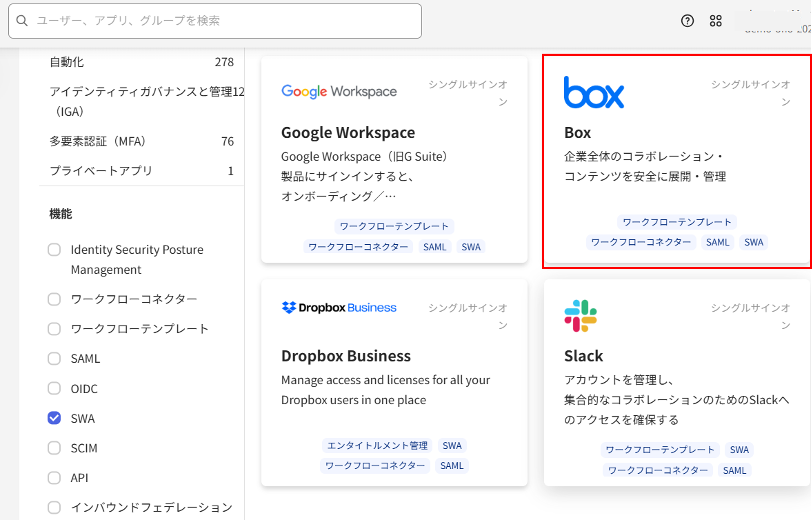Uncheck the SWA filter checkbox
Image resolution: width=812 pixels, height=520 pixels.
tap(54, 418)
